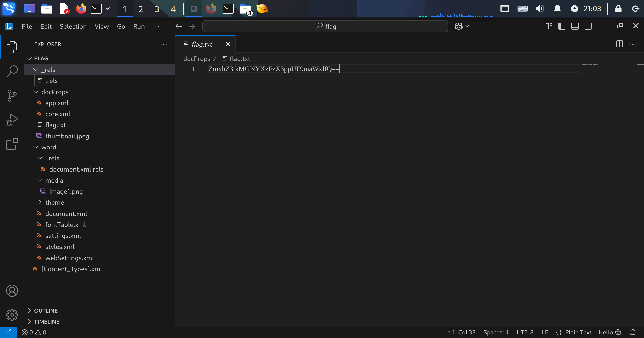Open Run and Debug view

12,120
